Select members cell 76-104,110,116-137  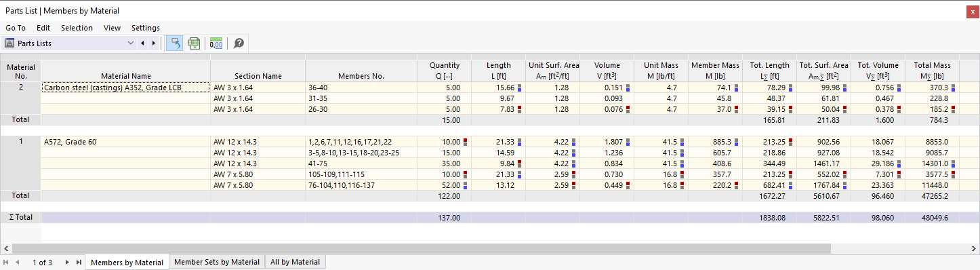coord(361,185)
